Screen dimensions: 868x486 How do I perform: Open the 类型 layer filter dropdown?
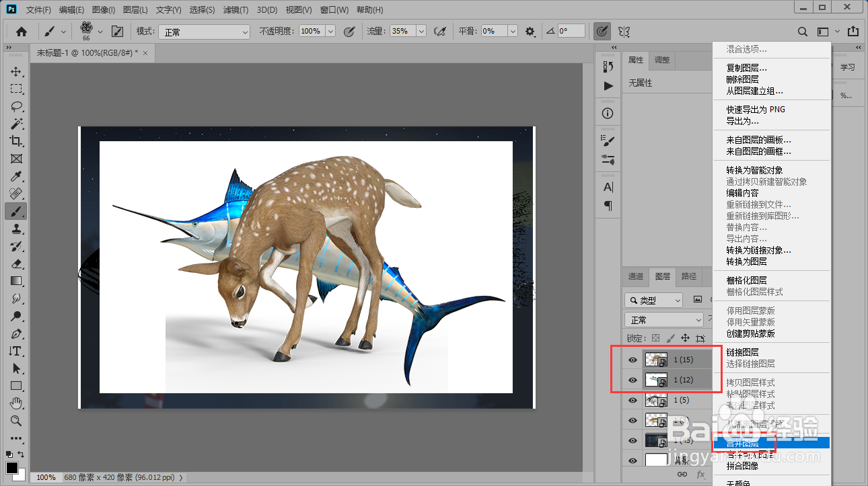tap(653, 300)
